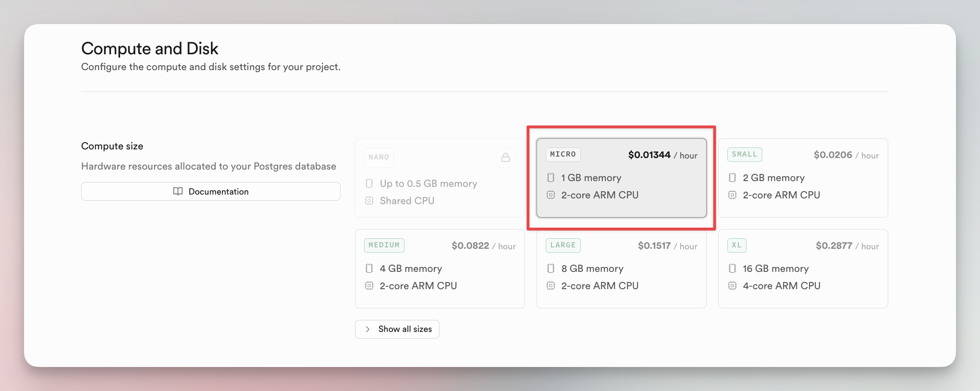Click the memory icon on Large card
The height and width of the screenshot is (391, 980).
coord(551,269)
